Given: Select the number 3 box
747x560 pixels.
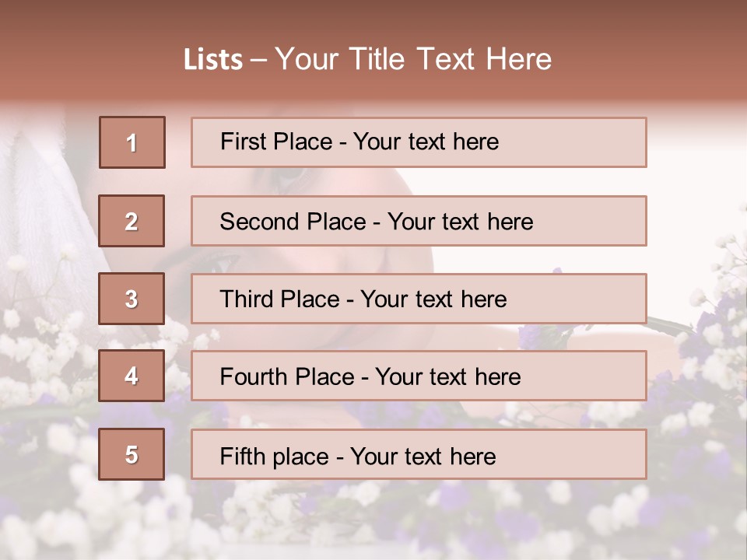Looking at the screenshot, I should pos(132,299).
